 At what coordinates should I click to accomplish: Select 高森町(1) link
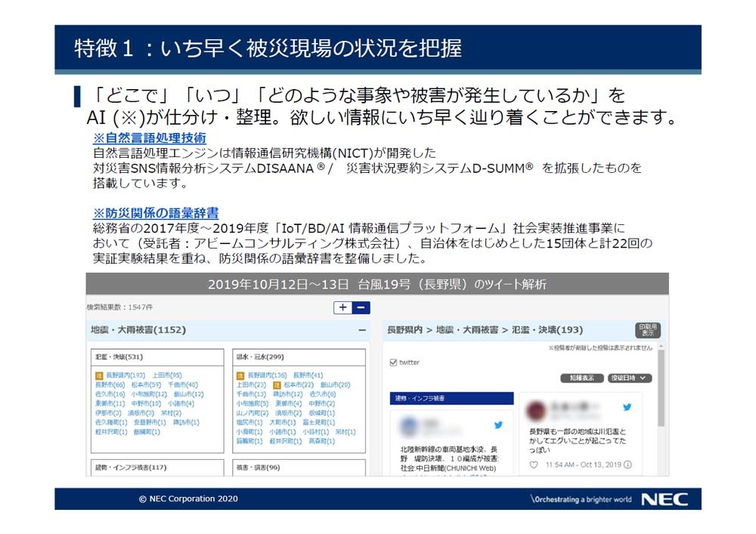(x=321, y=441)
